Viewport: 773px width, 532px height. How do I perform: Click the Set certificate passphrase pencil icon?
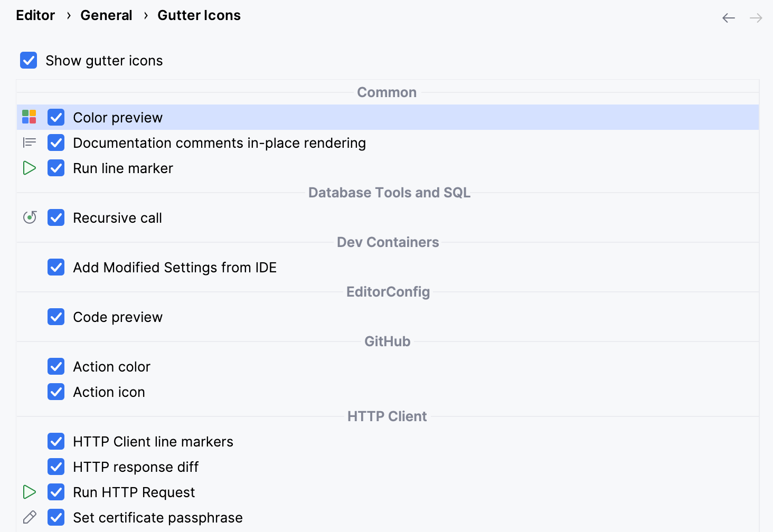tap(30, 517)
